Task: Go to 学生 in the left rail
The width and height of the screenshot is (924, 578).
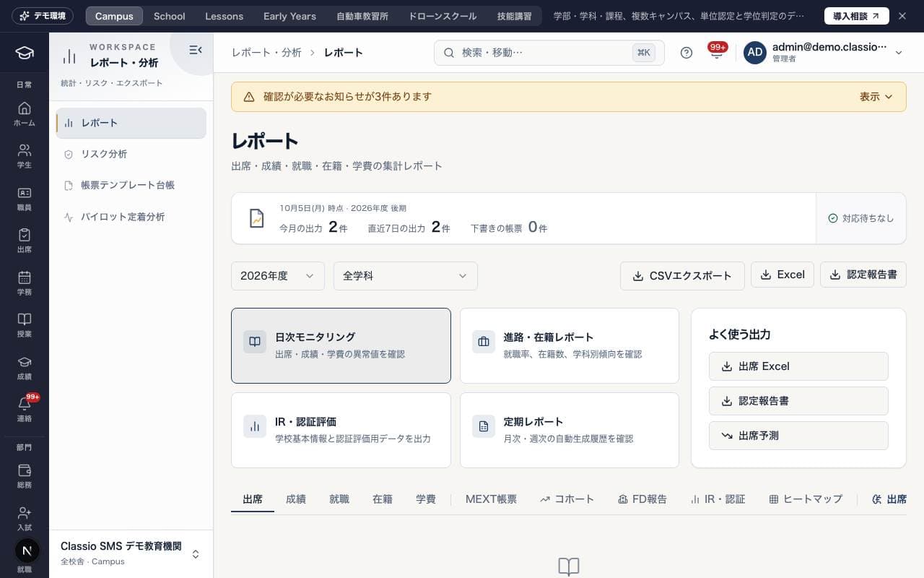Action: click(24, 156)
